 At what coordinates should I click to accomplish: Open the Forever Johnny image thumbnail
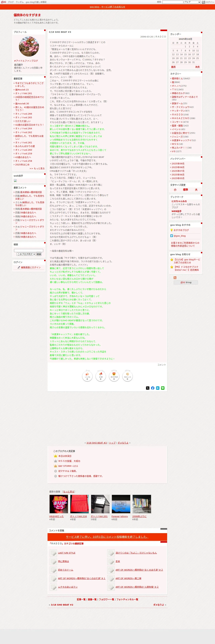(121, 504)
